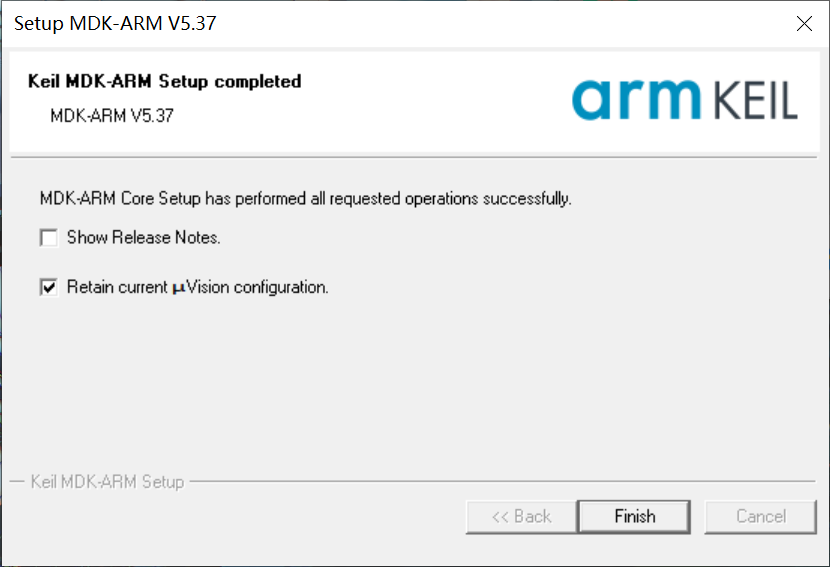This screenshot has height=567, width=830.
Task: Click the blue arm logo text
Action: pos(636,99)
